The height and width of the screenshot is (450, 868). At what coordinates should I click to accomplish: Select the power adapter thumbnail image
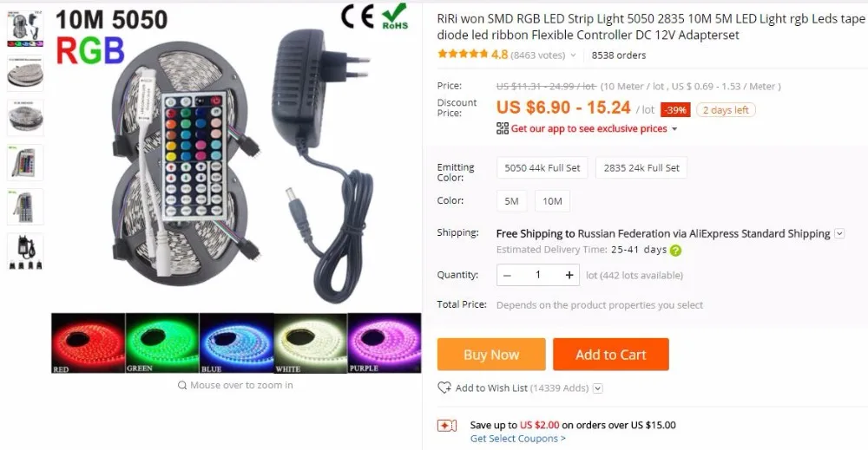point(25,252)
